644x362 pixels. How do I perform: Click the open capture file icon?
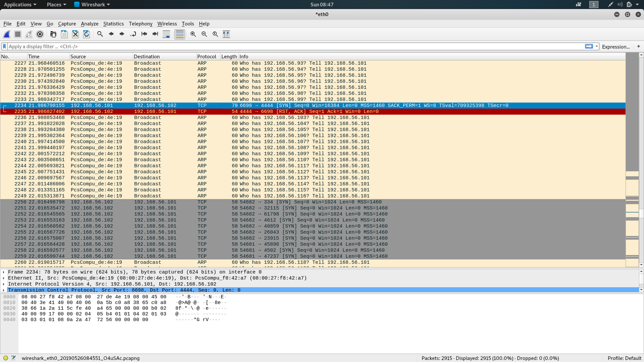(53, 34)
